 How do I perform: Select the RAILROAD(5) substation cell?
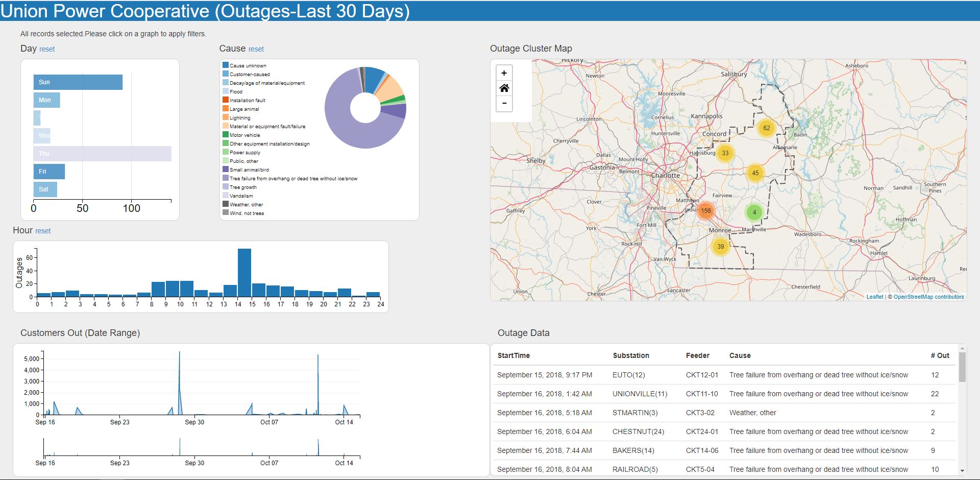tap(635, 469)
